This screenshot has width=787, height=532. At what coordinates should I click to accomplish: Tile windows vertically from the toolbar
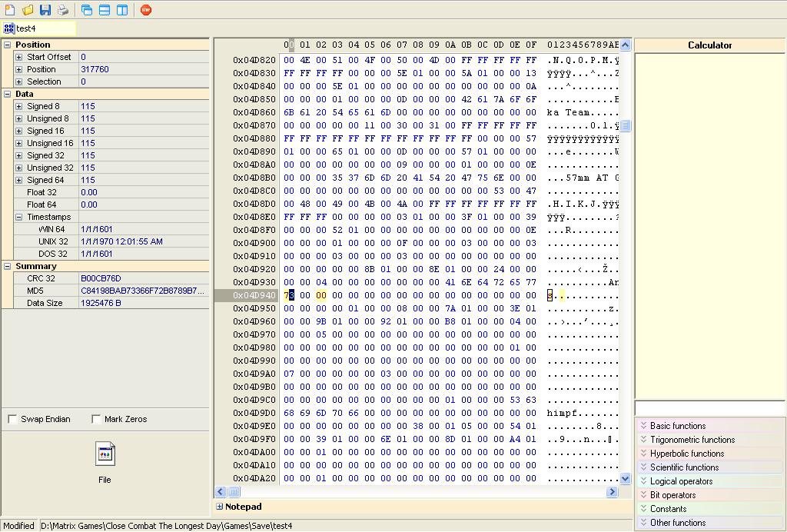point(122,9)
